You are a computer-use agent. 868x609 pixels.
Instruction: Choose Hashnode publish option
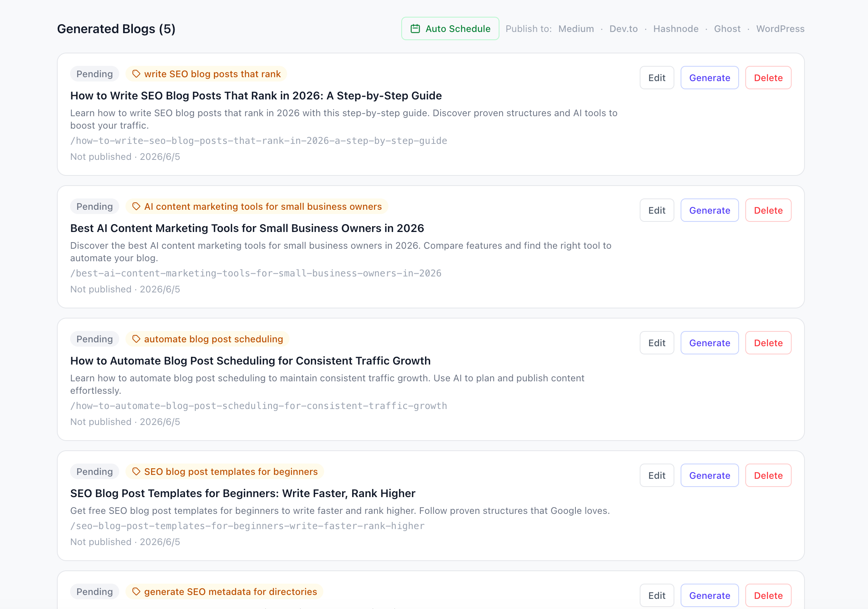click(x=676, y=29)
